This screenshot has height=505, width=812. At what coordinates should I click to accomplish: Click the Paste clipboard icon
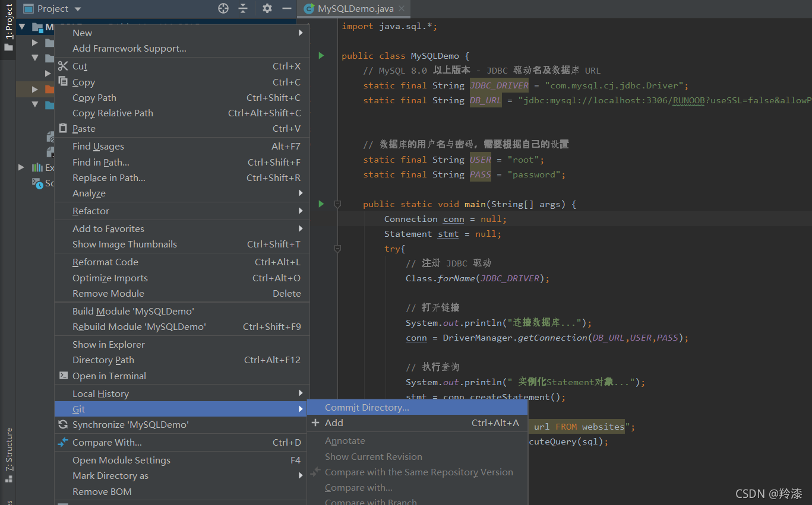[64, 128]
